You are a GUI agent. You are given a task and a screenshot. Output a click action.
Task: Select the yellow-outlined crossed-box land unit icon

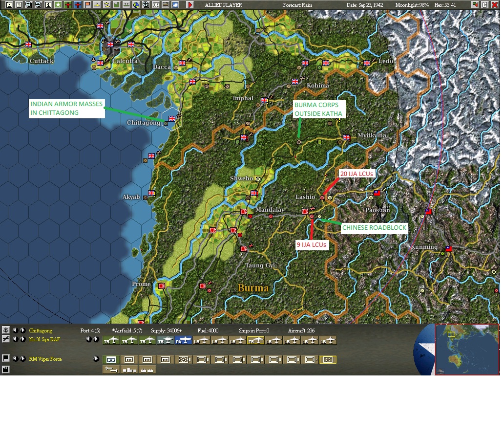click(328, 359)
